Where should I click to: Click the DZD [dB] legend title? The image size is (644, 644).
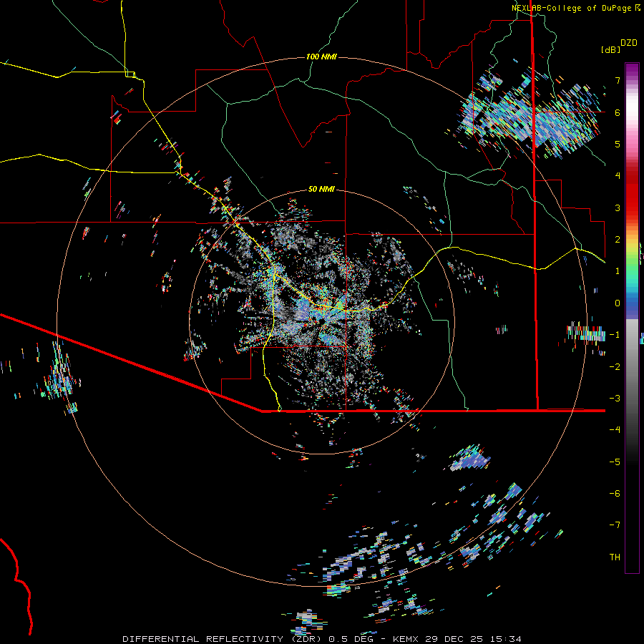click(619, 46)
